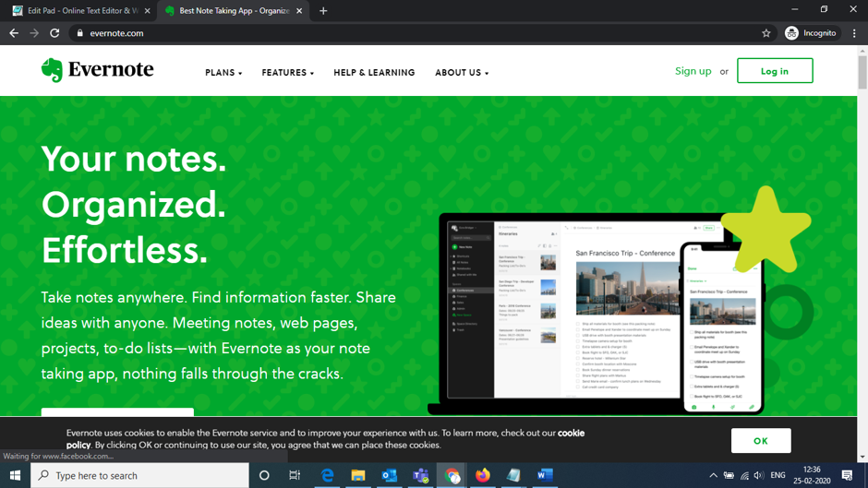Click the page vertical scrollbar thumb
This screenshot has width=868, height=488.
point(862,71)
